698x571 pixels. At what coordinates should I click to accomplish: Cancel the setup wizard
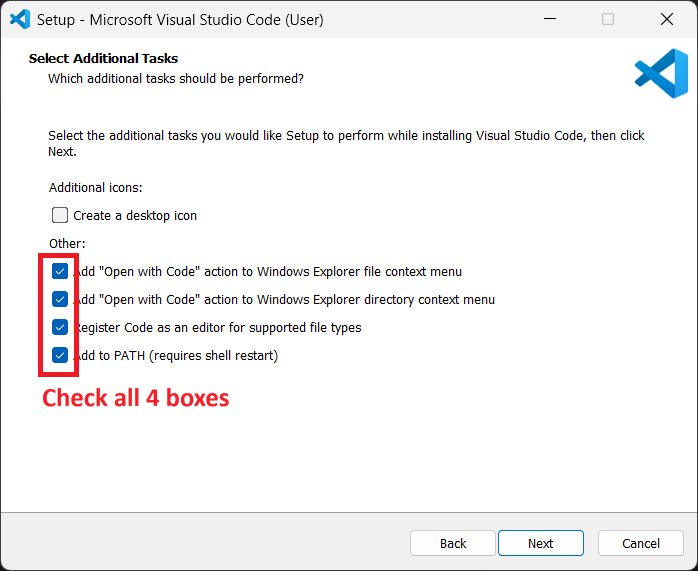pos(641,543)
